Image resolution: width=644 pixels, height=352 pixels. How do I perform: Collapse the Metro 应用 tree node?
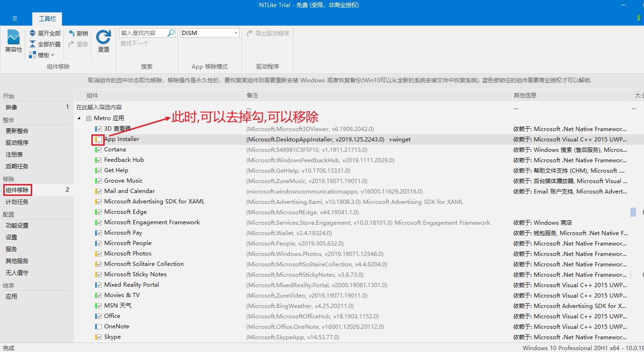tap(79, 118)
